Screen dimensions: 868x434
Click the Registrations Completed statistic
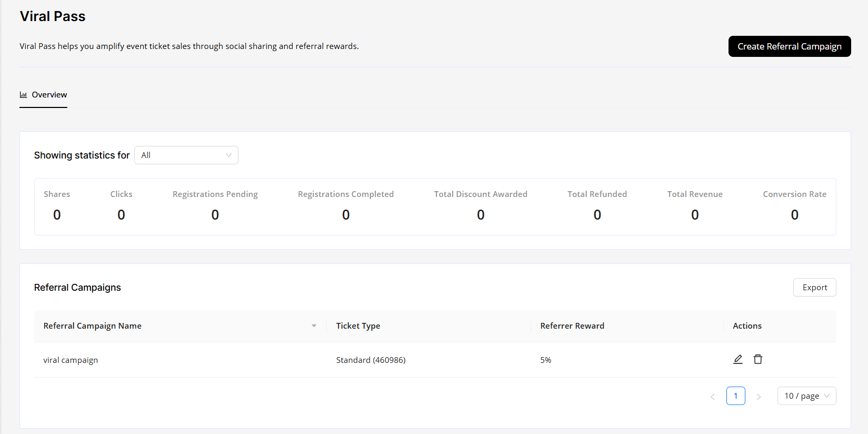click(346, 206)
